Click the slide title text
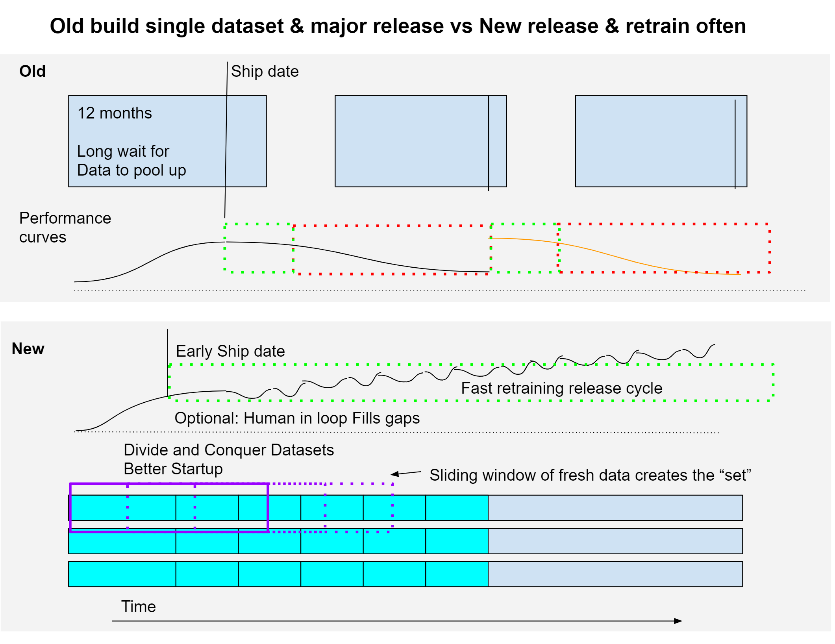Screen dimensions: 835x644 (x=398, y=26)
